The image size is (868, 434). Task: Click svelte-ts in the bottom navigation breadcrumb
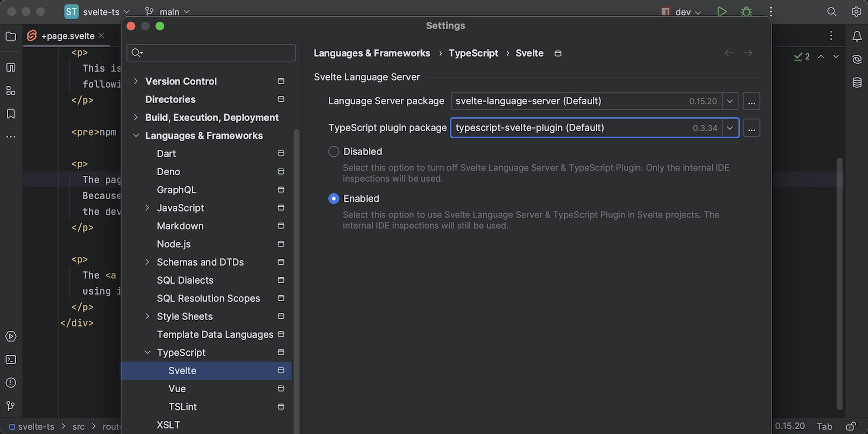pyautogui.click(x=31, y=426)
